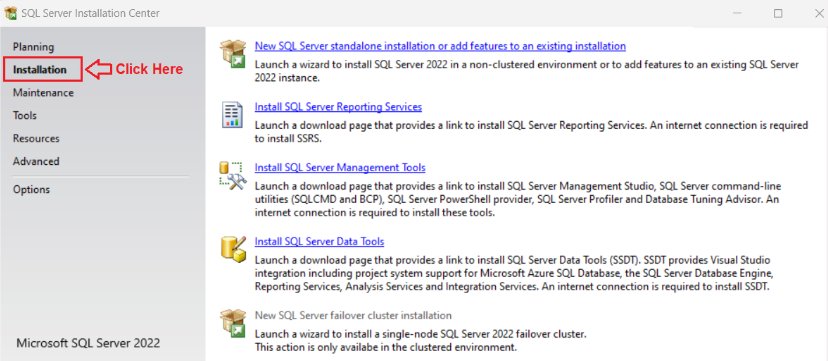
Task: Click New SQL Server failover cluster installation
Action: (353, 315)
